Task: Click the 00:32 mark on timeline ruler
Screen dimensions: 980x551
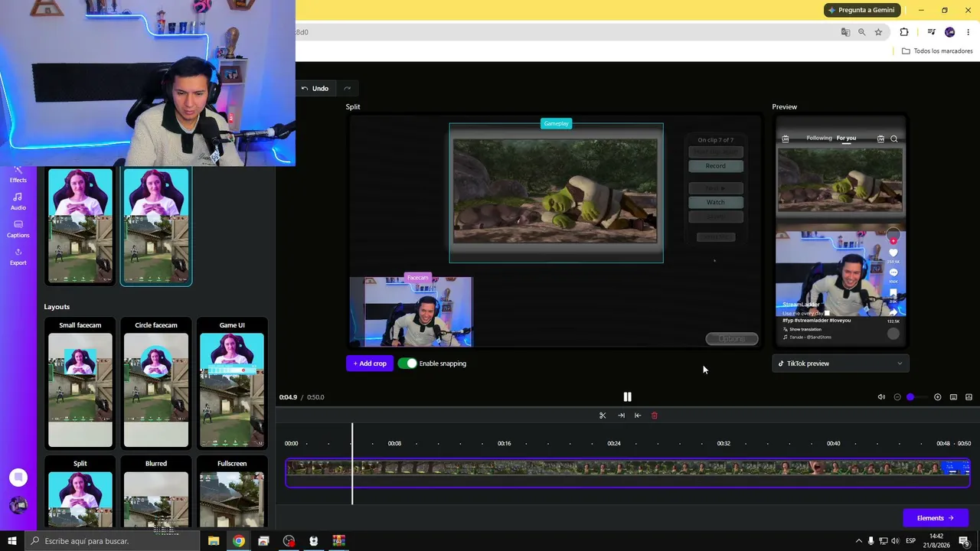Action: (x=724, y=444)
